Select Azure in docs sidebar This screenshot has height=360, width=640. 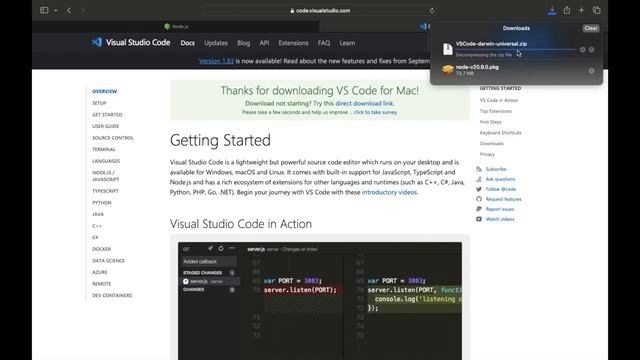(100, 272)
